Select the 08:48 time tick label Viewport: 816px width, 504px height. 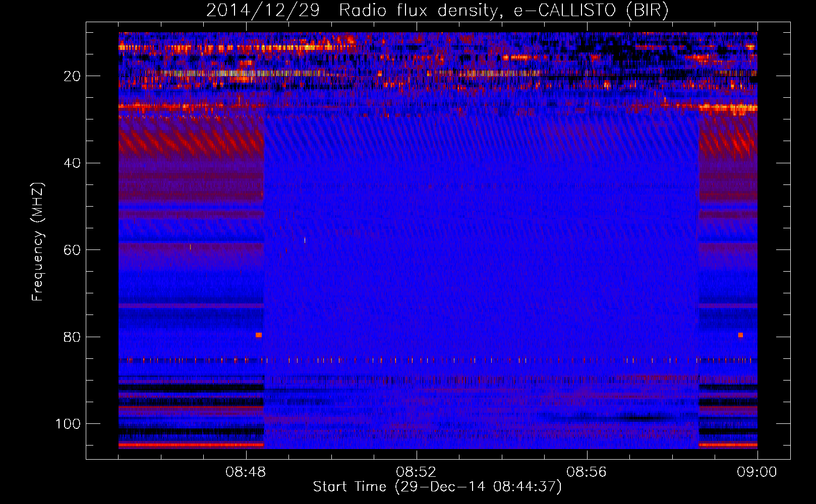246,472
